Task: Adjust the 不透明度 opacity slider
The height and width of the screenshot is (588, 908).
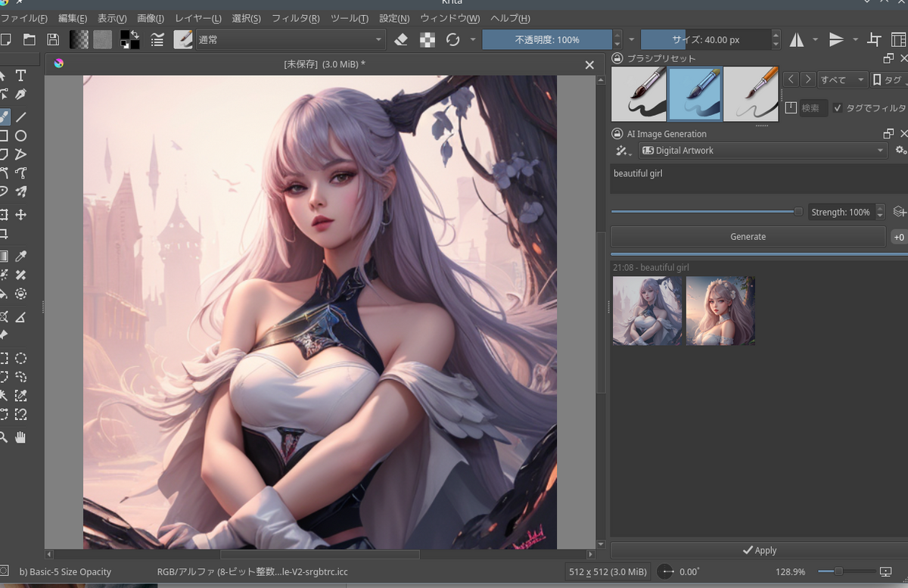Action: 547,39
